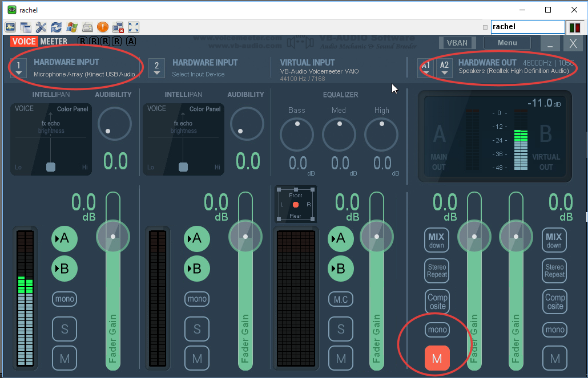Click the Med equalizer knob
The height and width of the screenshot is (378, 588).
click(x=339, y=135)
